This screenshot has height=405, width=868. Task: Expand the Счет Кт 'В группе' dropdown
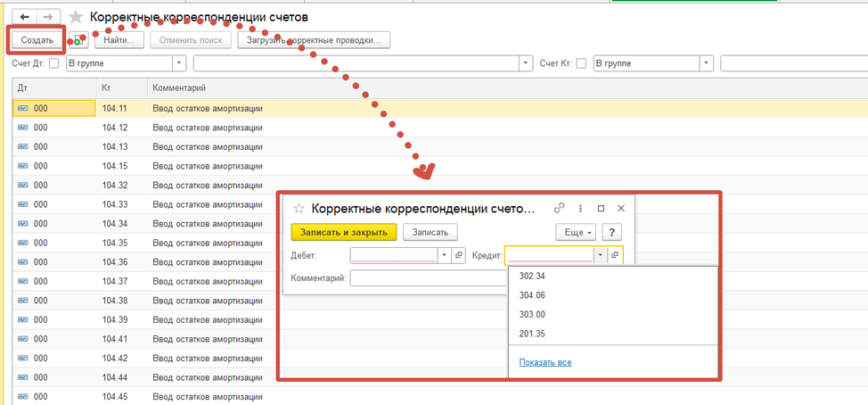(x=707, y=63)
